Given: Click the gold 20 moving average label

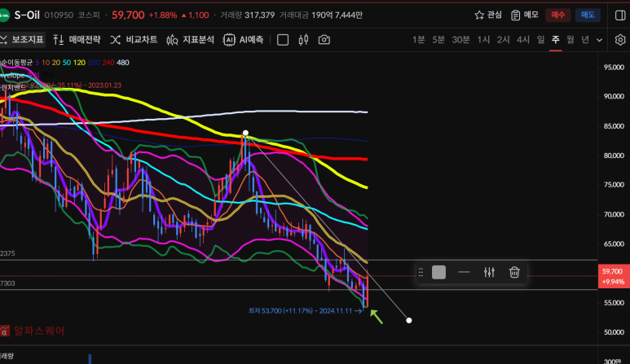Looking at the screenshot, I should pos(56,63).
